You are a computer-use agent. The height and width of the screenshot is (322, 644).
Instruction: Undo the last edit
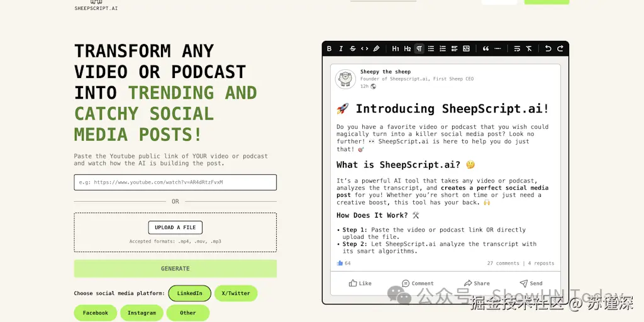548,48
